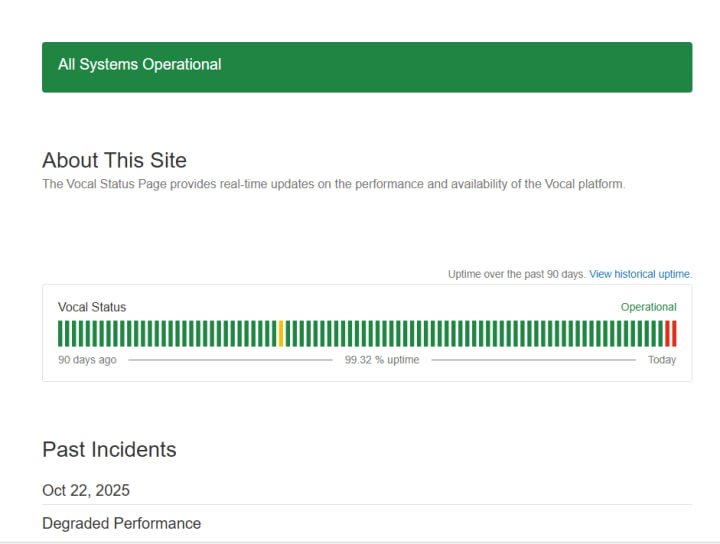The width and height of the screenshot is (720, 544).
Task: Click the Vocal Status Page description text
Action: pos(333,184)
